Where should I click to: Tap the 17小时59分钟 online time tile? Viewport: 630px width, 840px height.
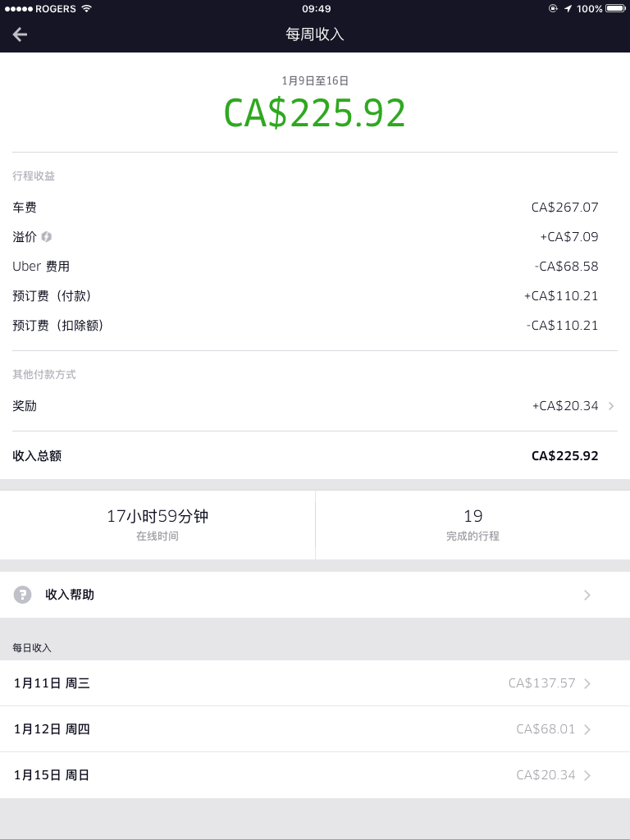[x=157, y=525]
